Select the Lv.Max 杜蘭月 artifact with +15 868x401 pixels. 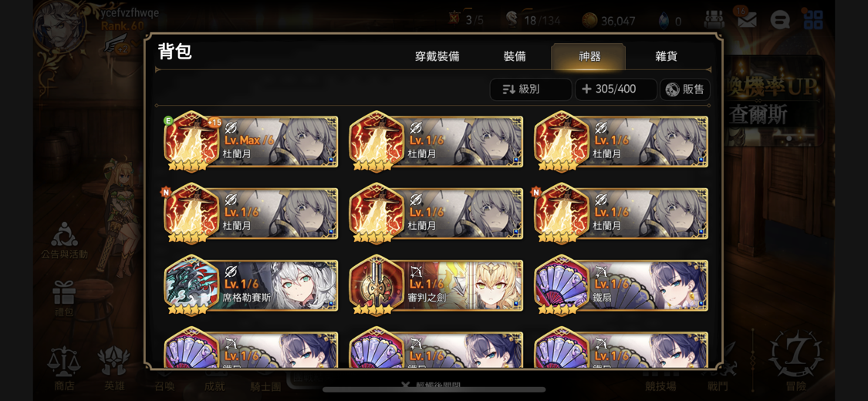(x=252, y=141)
